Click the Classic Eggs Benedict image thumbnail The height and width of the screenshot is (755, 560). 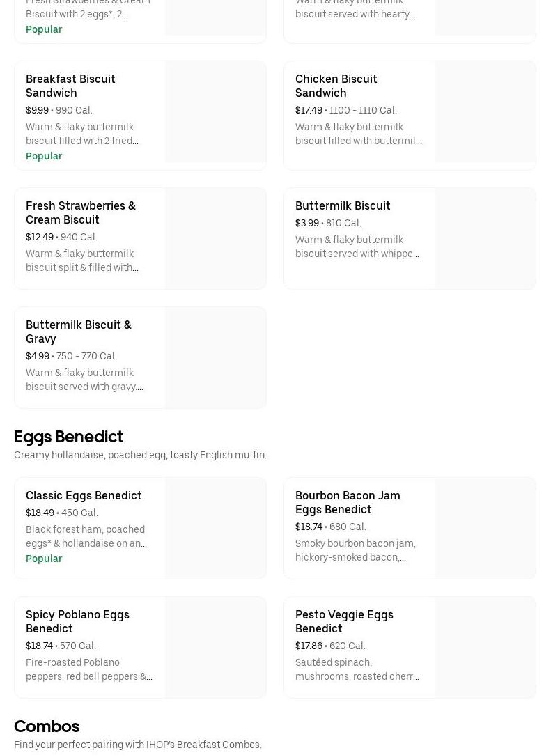pos(215,528)
